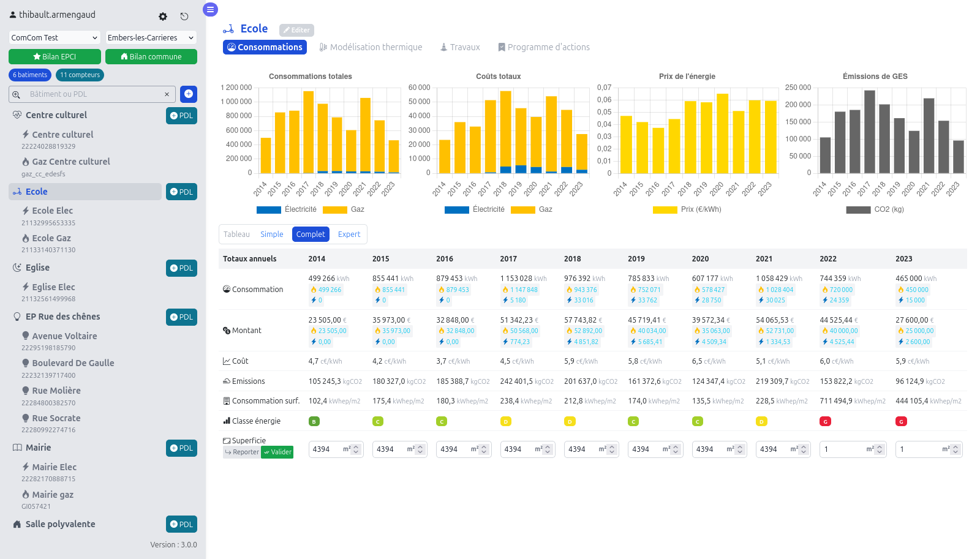Click the Bilan EPCI button
The image size is (980, 559).
tap(55, 56)
